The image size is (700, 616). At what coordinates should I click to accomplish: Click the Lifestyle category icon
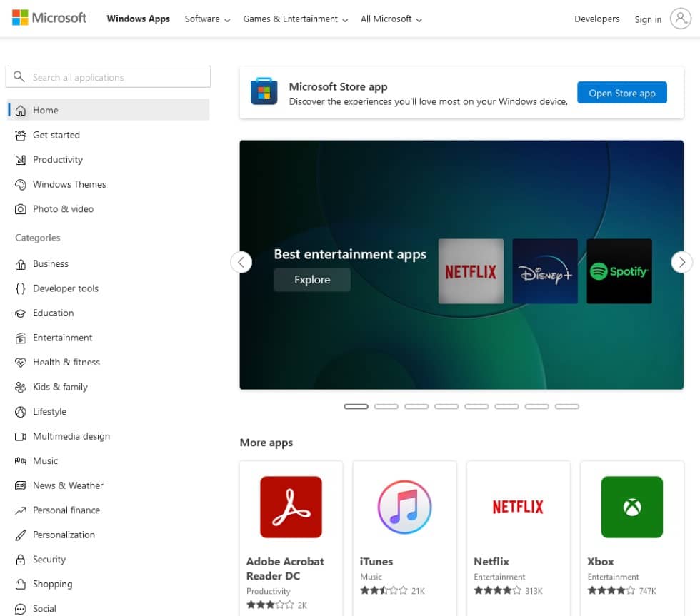[x=21, y=412]
